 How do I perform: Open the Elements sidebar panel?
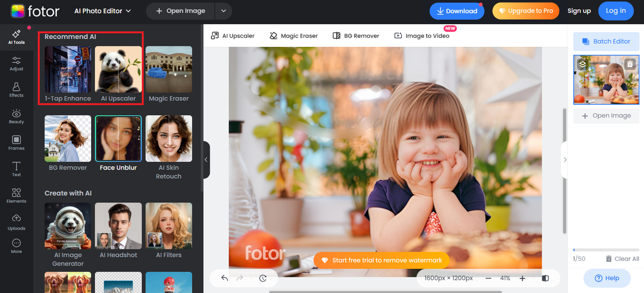tap(16, 196)
